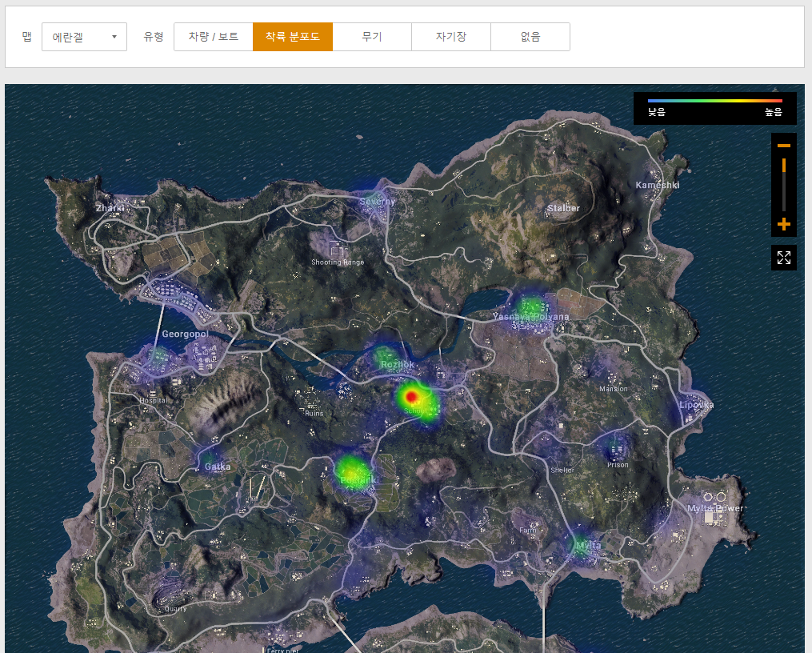Click the Shooting Range label
Screen dimensions: 812x653
pyautogui.click(x=338, y=262)
